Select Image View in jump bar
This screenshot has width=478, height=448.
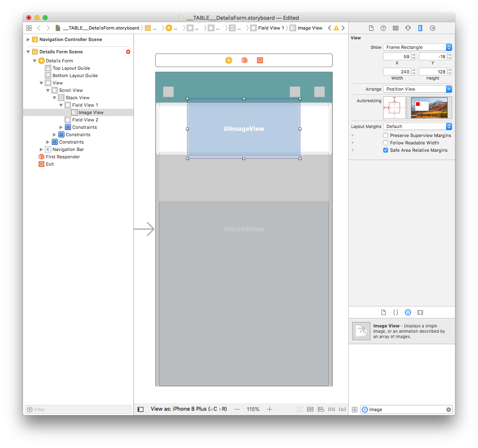click(306, 28)
